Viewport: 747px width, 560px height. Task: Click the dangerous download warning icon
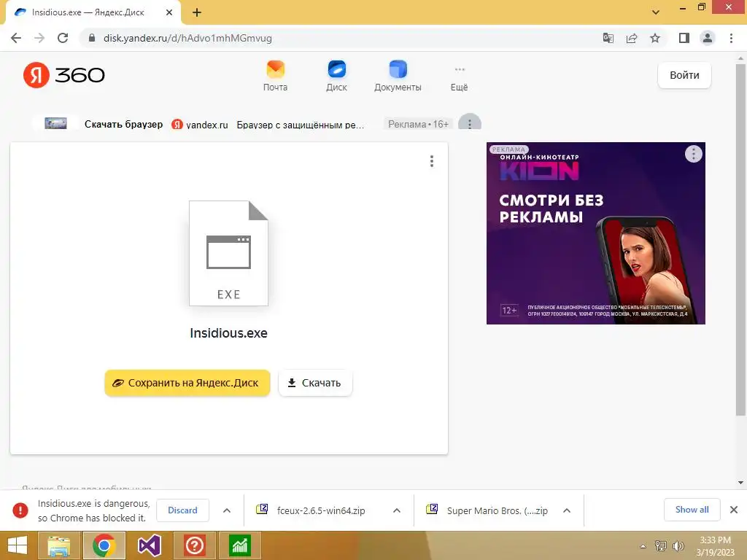pos(20,510)
